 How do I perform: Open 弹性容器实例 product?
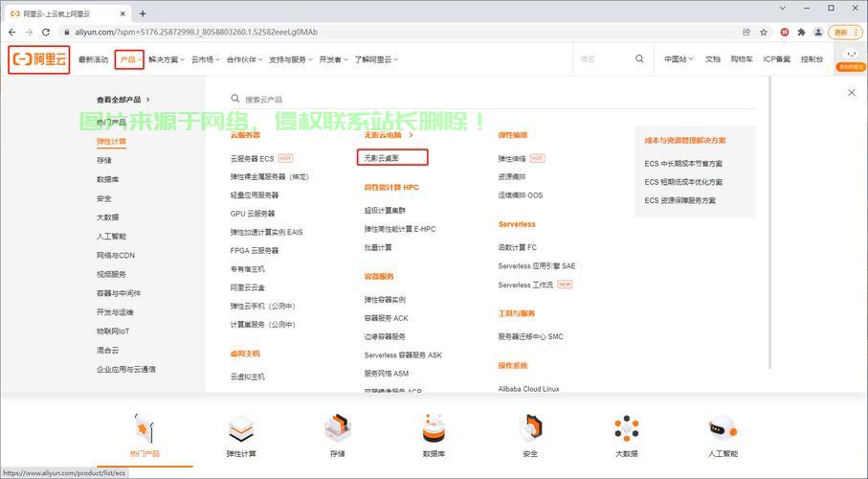click(385, 299)
